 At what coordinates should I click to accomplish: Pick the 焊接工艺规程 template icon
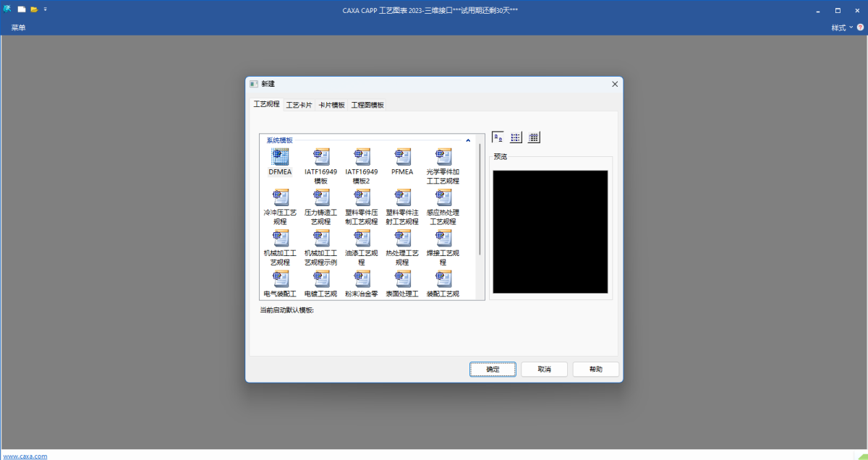(443, 238)
